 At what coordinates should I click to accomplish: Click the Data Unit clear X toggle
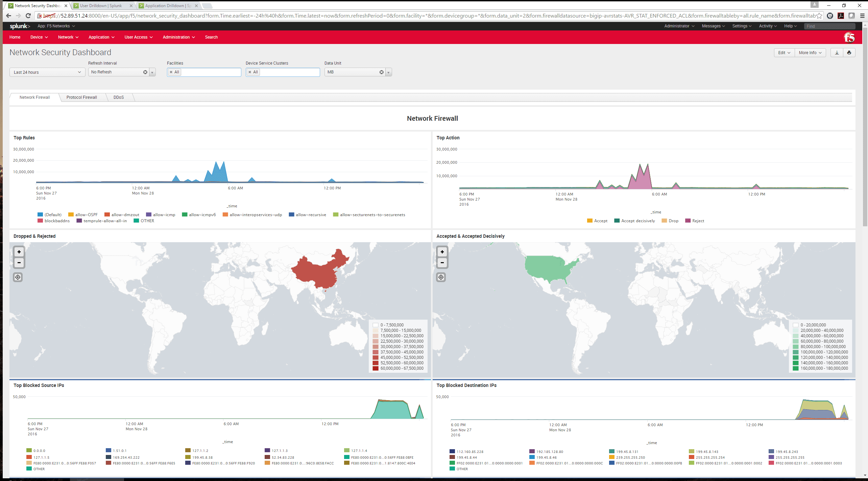pyautogui.click(x=381, y=72)
